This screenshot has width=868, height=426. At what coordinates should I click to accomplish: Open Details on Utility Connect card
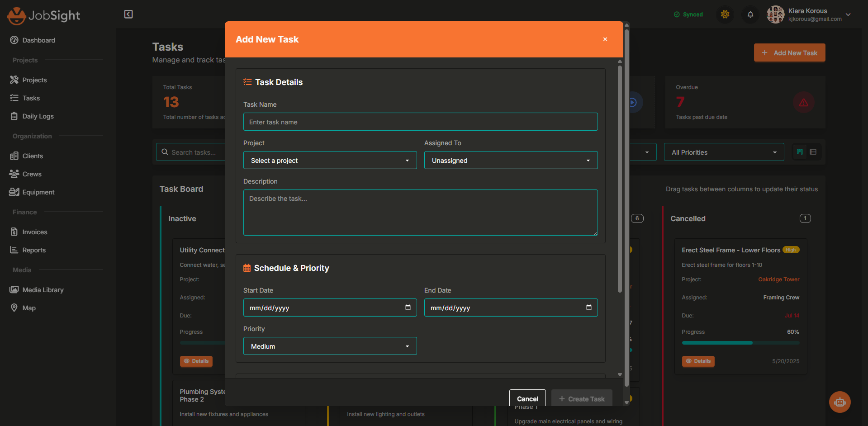coord(196,361)
